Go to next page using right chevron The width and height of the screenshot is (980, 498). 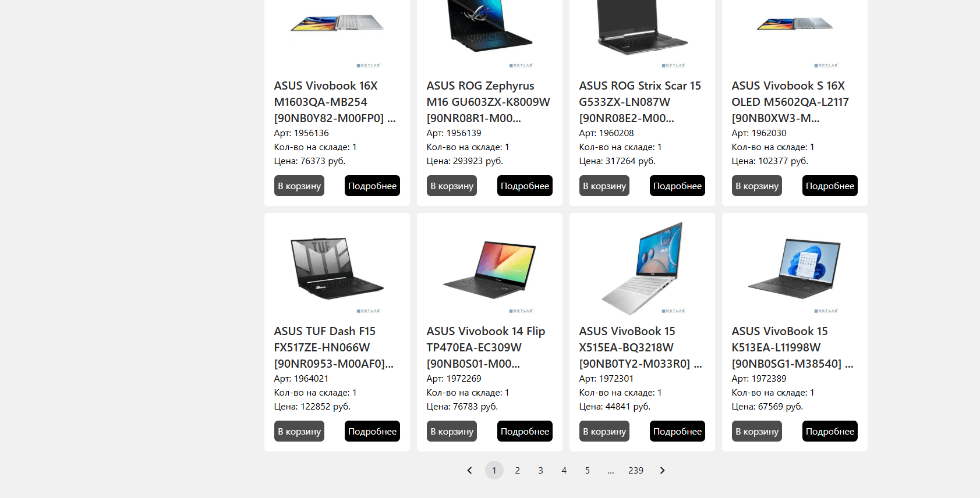(662, 470)
